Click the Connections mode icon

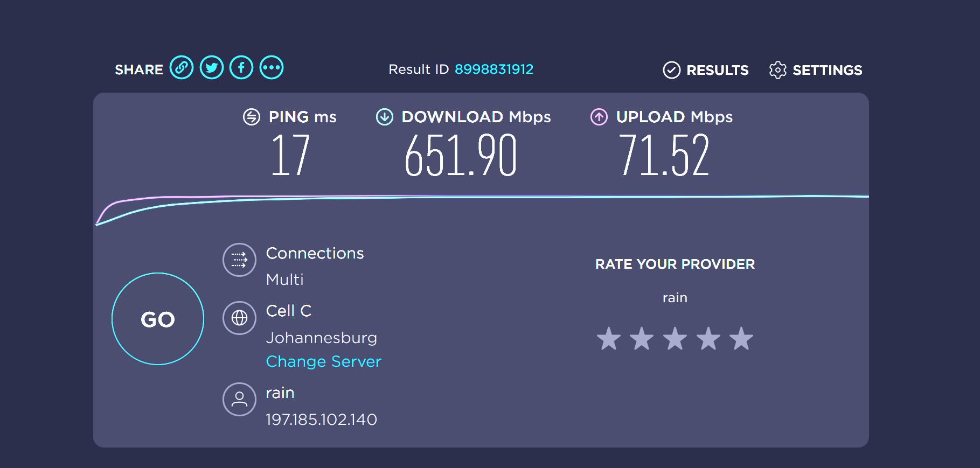point(239,260)
